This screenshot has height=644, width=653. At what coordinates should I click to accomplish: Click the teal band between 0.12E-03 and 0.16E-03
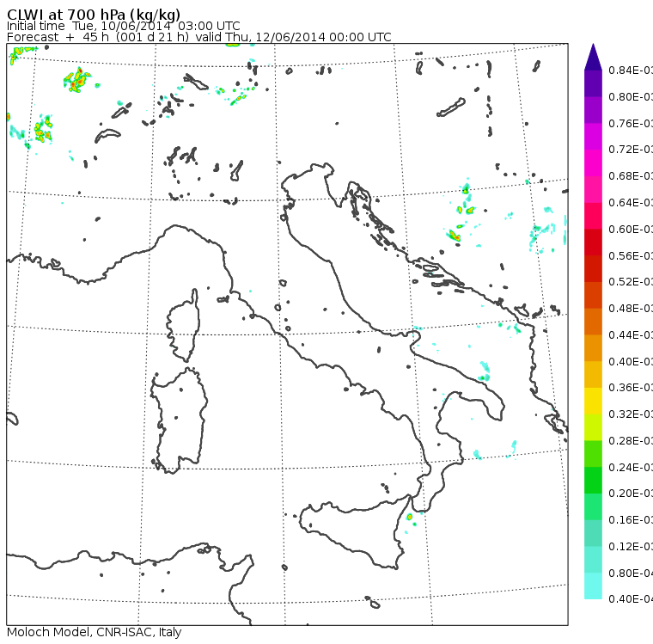tap(593, 533)
